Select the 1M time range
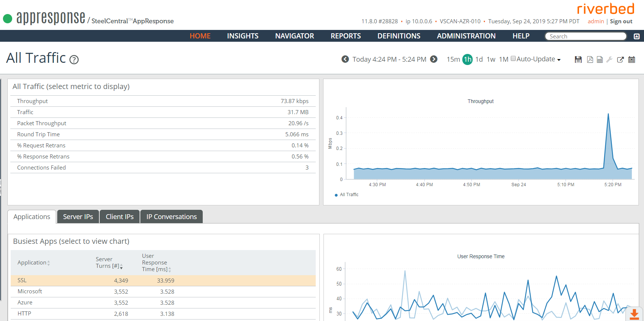 (504, 59)
